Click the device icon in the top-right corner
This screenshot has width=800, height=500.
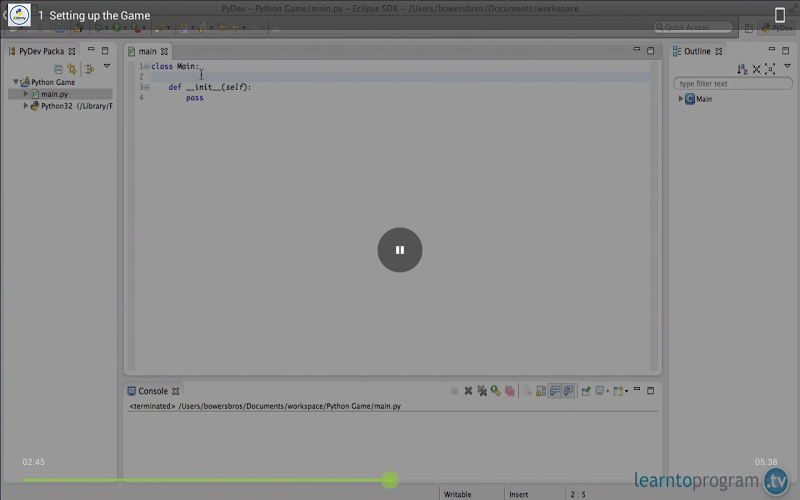pos(780,15)
